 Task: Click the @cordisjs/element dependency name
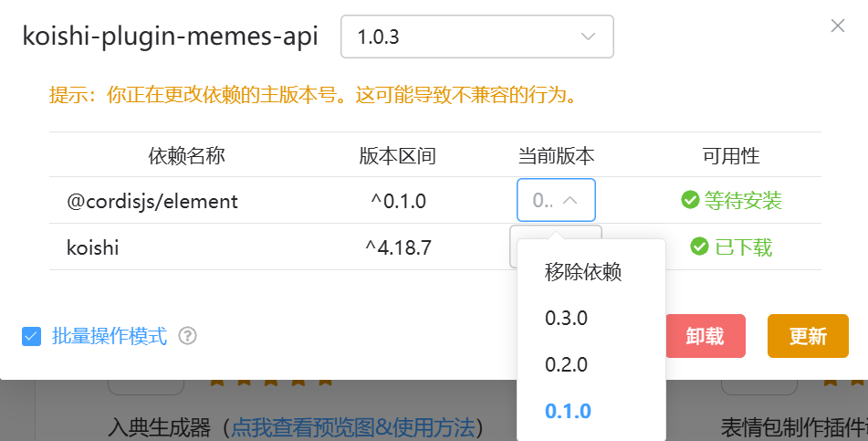point(152,201)
